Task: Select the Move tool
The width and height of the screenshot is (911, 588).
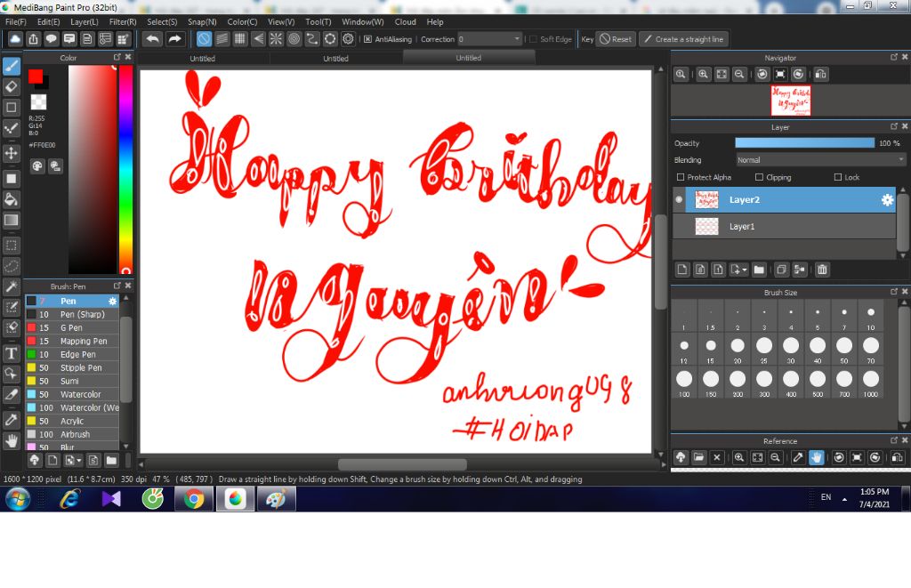Action: (11, 153)
